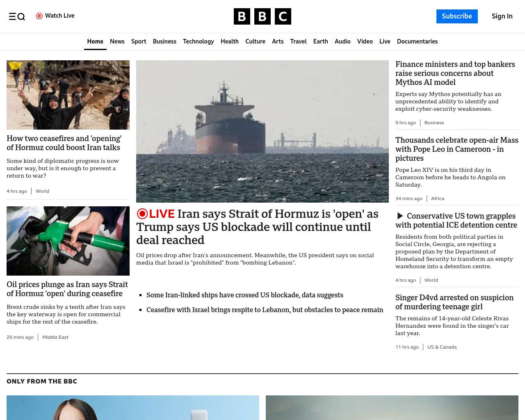Read the Mythos AI model finance article

[455, 73]
